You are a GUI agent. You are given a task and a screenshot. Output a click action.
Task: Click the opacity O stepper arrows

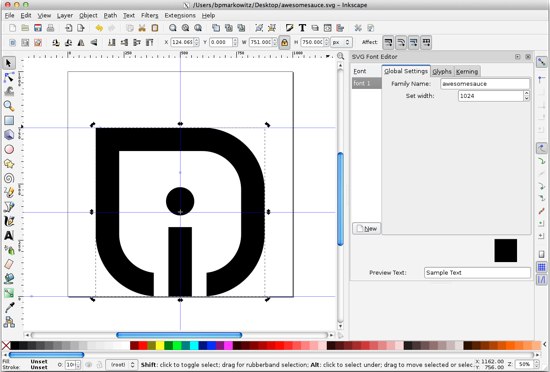tap(78, 365)
